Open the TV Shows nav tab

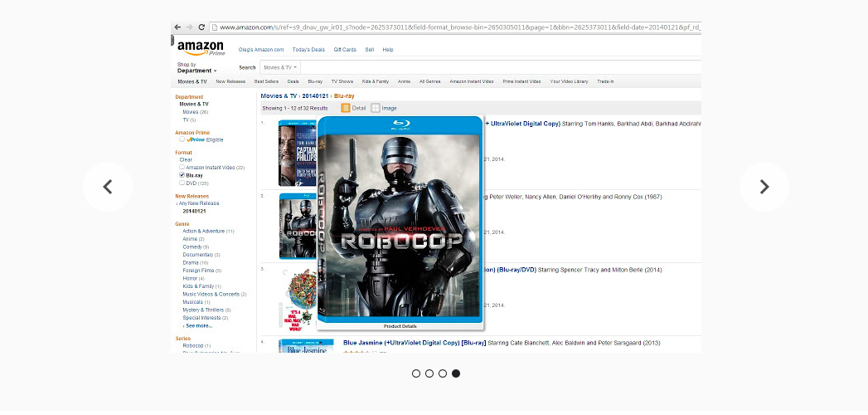coord(342,81)
